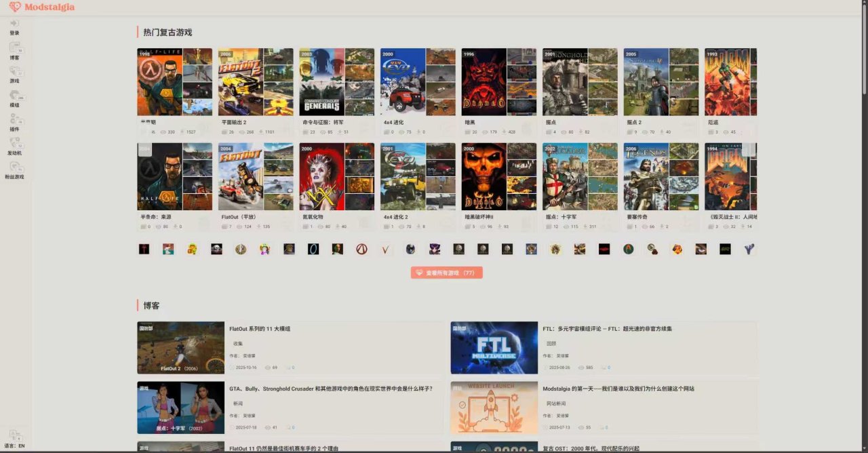
Task: Click game title 要塞传奇
Action: [x=637, y=217]
